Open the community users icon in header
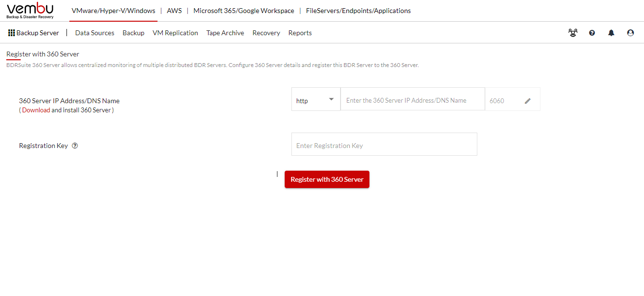The image size is (644, 296). coord(573,33)
